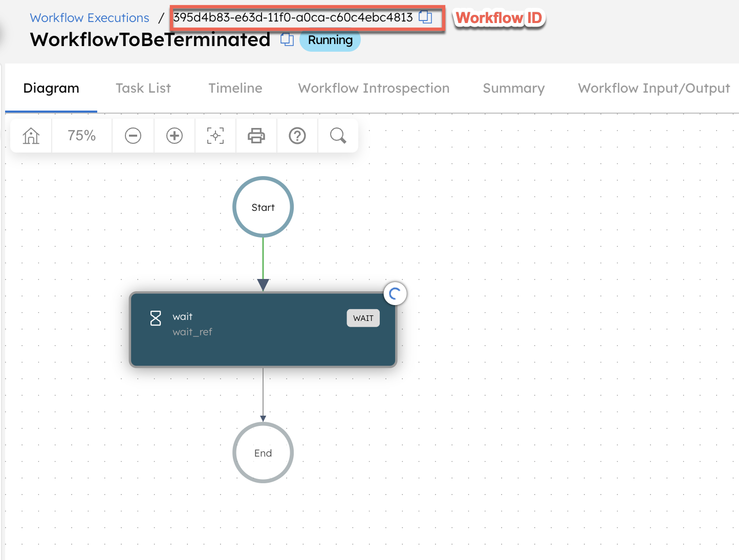Copy the workflow ID using the copy icon

(426, 17)
